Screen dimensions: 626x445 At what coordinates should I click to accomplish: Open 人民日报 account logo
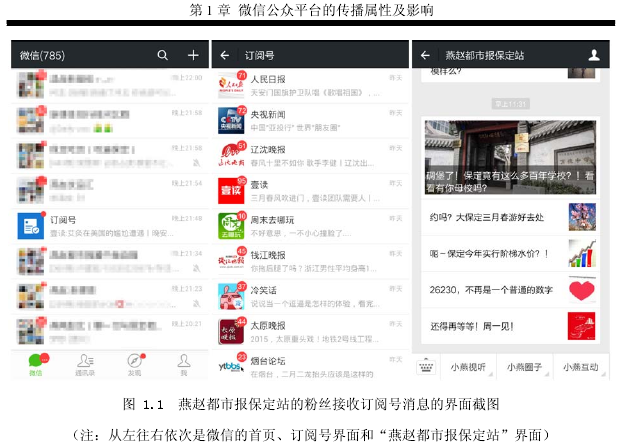[x=231, y=86]
